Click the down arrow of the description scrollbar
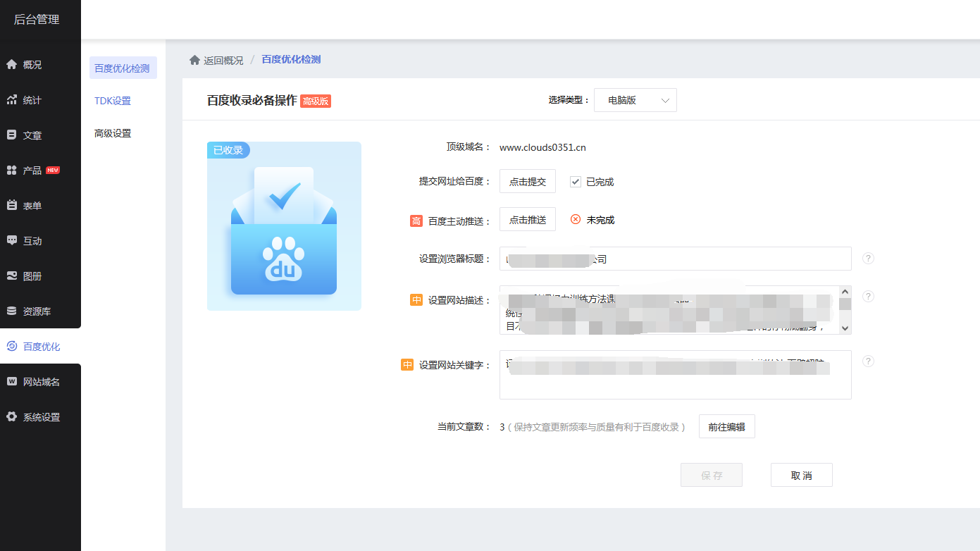Screen dimensions: 980x551 coord(844,328)
